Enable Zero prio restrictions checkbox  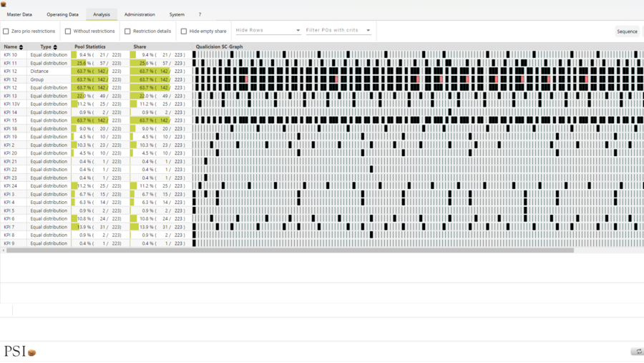coord(6,32)
